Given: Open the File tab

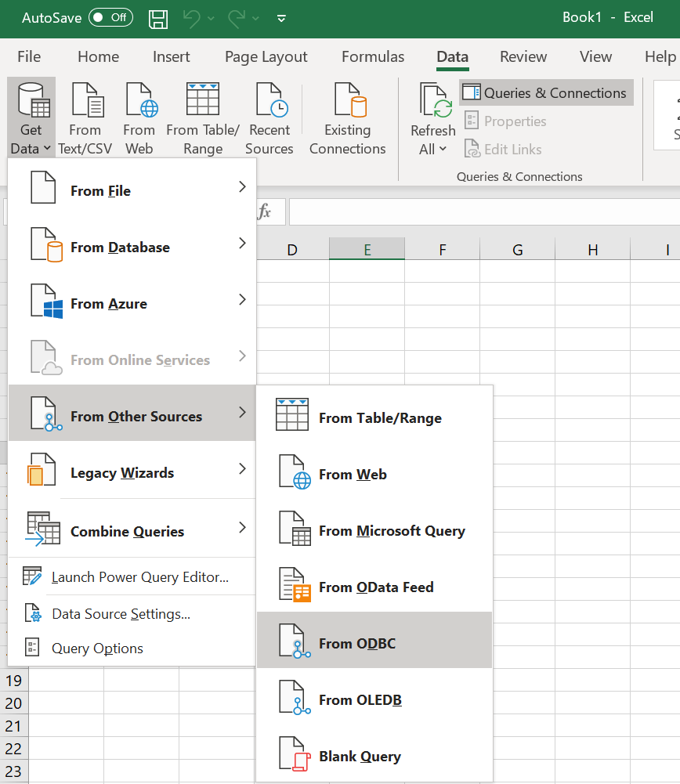Looking at the screenshot, I should coord(29,56).
